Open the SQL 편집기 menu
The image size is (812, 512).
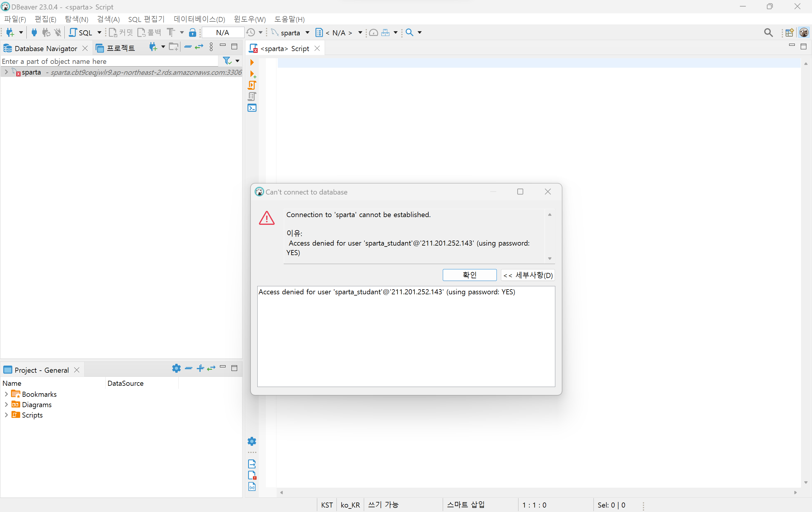(x=146, y=19)
